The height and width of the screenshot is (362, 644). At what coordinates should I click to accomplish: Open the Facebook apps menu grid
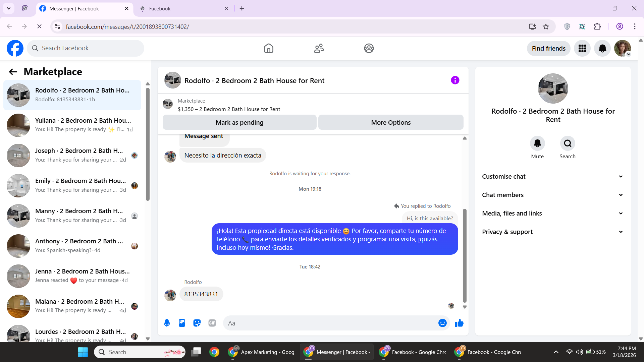(x=582, y=49)
